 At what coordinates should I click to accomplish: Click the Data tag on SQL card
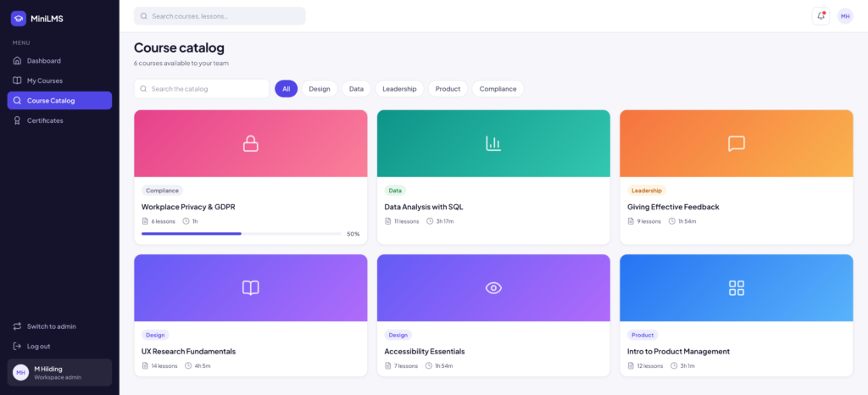coord(395,191)
